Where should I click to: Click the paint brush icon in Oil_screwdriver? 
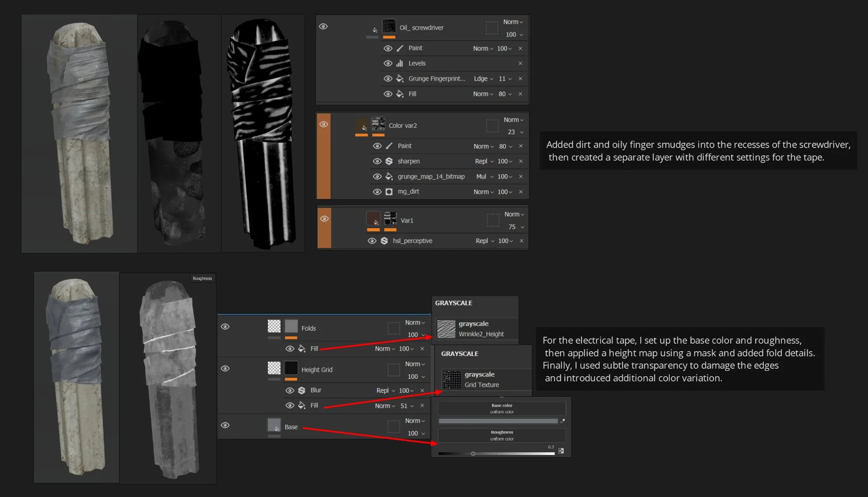pos(400,48)
